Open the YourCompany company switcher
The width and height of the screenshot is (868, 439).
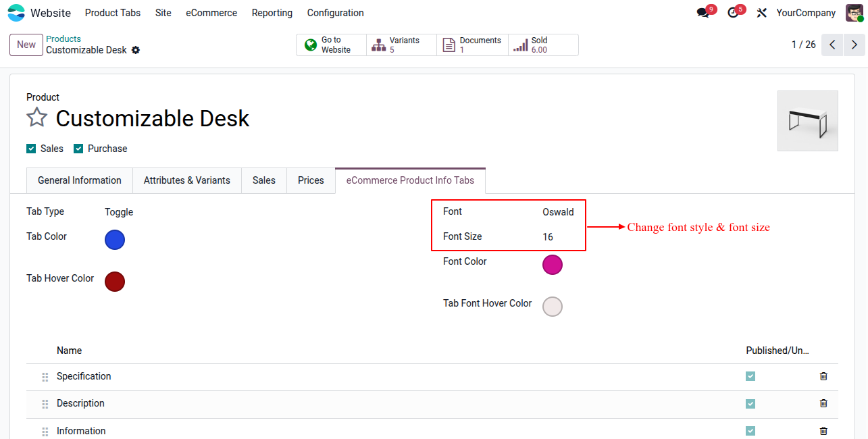pyautogui.click(x=806, y=13)
